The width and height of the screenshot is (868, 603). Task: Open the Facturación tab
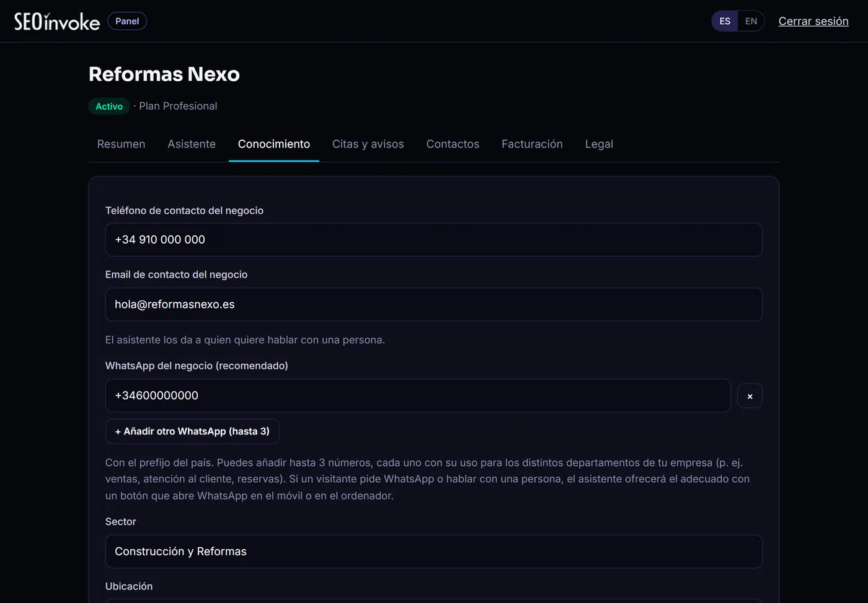point(532,144)
